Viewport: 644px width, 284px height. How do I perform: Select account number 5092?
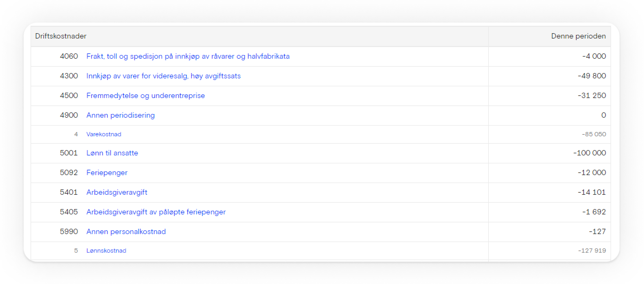pos(69,173)
